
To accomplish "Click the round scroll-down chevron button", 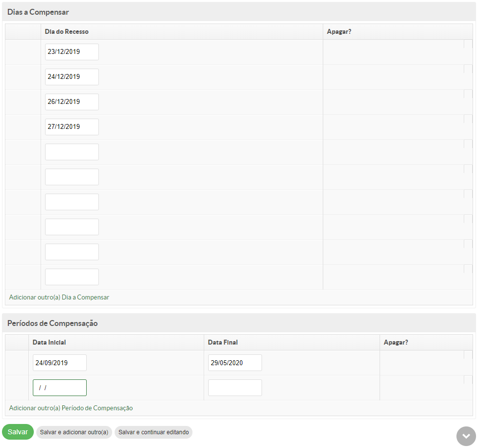I will click(466, 436).
